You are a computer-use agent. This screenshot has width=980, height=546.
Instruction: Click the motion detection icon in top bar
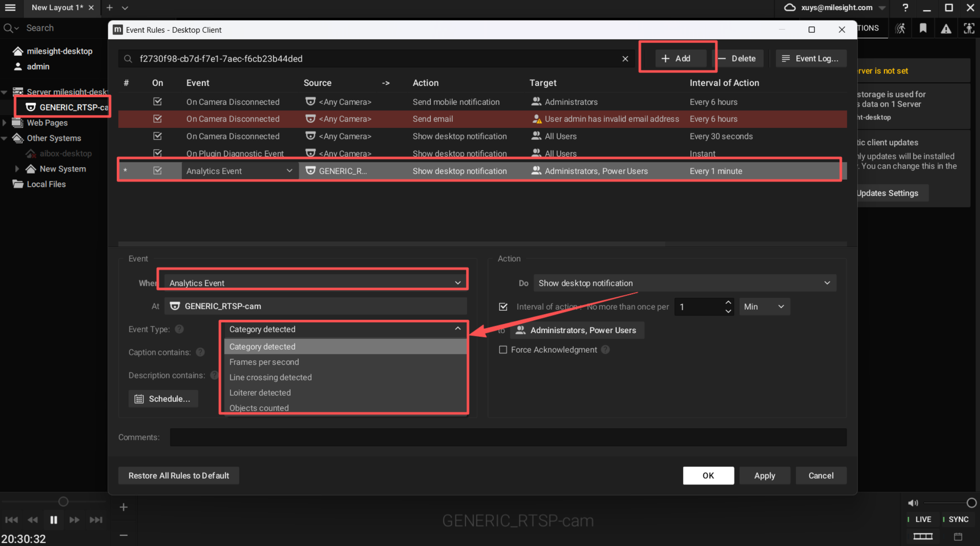coord(900,29)
